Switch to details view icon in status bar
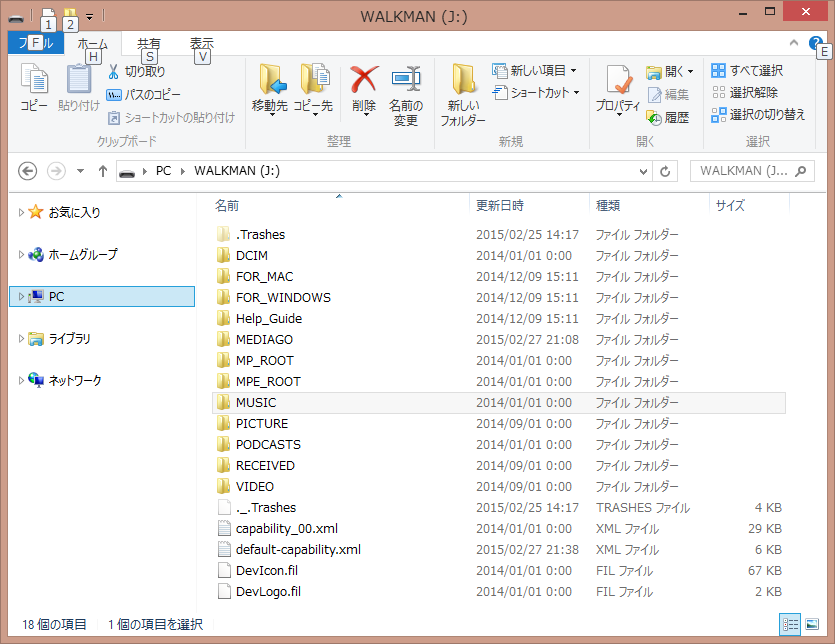Image resolution: width=835 pixels, height=644 pixels. pyautogui.click(x=790, y=624)
